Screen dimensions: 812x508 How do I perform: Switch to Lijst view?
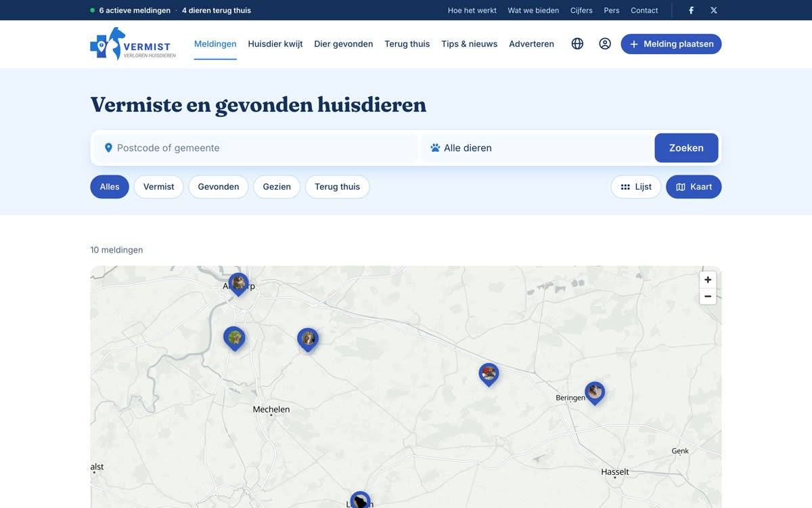[x=636, y=187]
